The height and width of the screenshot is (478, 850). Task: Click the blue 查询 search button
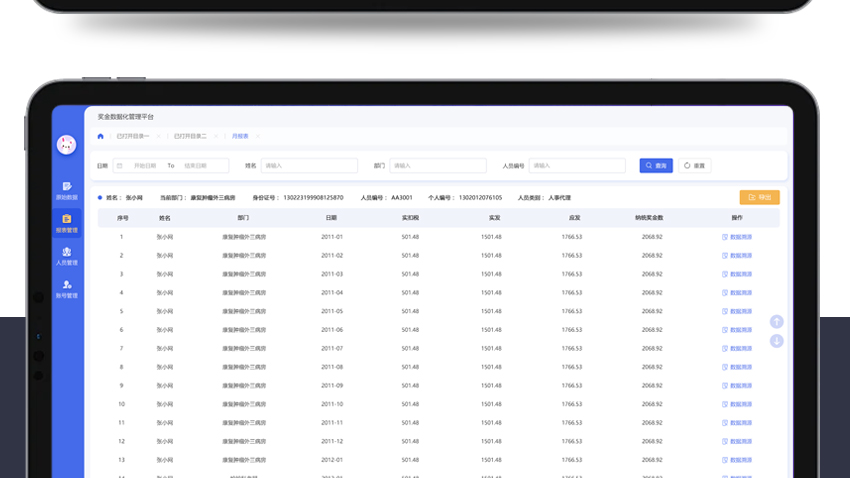[656, 166]
